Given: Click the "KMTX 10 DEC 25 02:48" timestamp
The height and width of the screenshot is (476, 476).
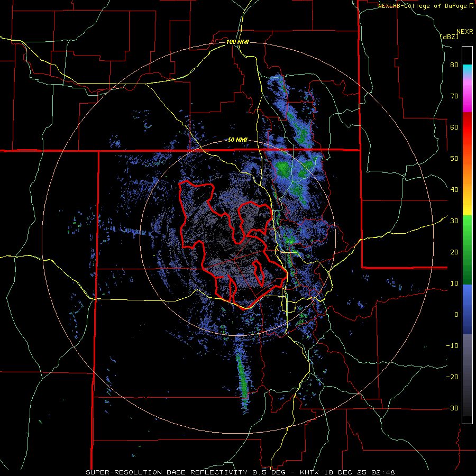Looking at the screenshot, I should (x=347, y=472).
